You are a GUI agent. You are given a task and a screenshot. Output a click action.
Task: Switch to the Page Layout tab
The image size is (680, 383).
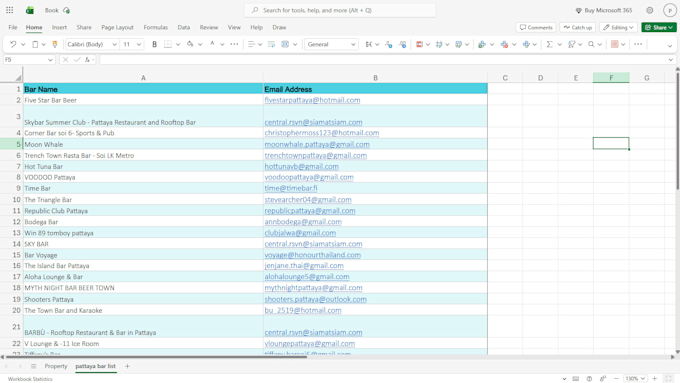tap(117, 27)
